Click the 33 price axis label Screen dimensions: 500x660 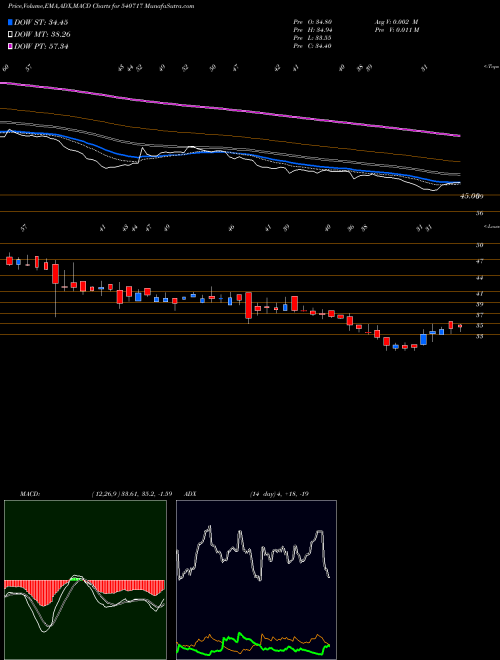(x=479, y=336)
